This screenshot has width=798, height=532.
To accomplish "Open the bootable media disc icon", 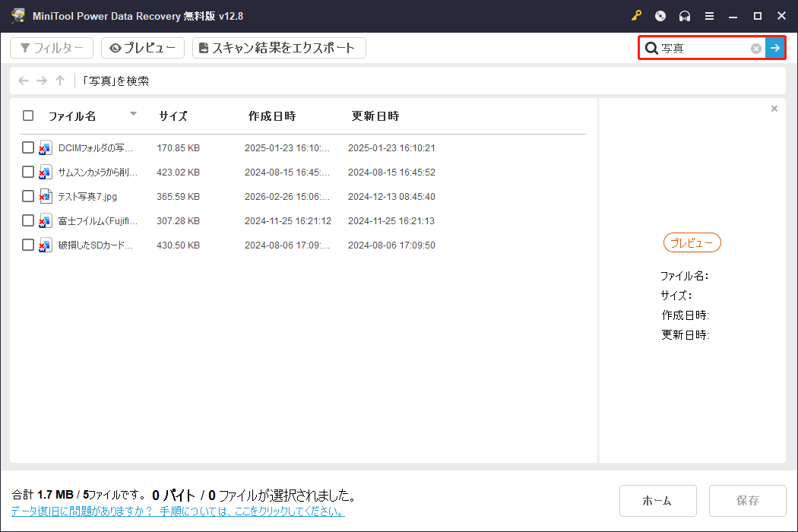I will pos(660,15).
